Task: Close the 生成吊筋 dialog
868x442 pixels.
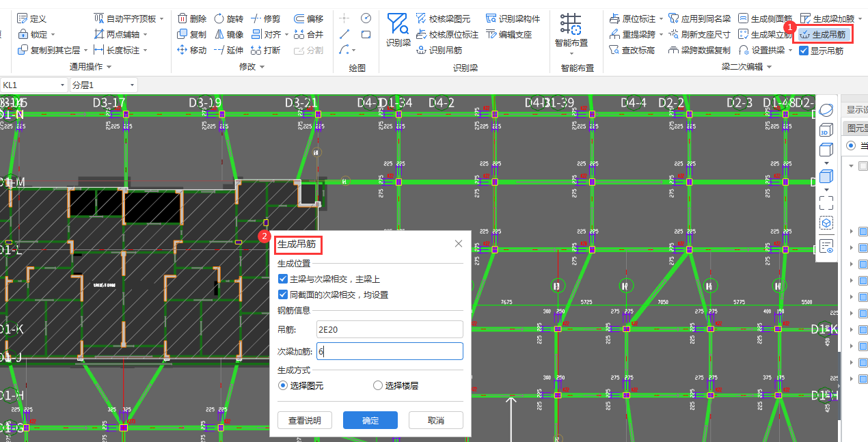Action: (459, 244)
